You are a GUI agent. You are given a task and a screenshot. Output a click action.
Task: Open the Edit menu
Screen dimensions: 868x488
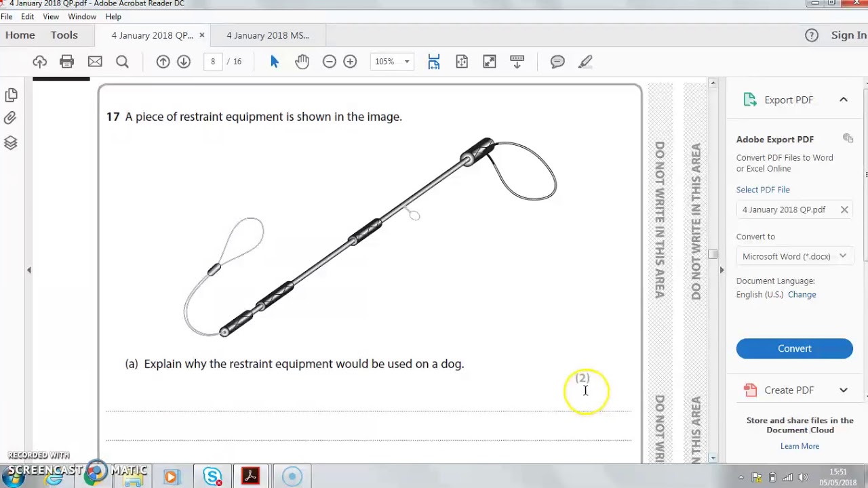click(28, 16)
